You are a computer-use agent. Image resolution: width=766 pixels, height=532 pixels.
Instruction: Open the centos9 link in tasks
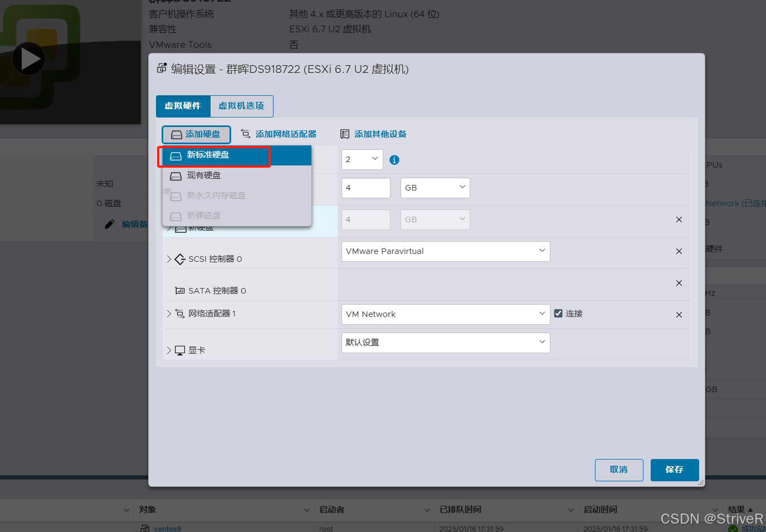pos(168,529)
